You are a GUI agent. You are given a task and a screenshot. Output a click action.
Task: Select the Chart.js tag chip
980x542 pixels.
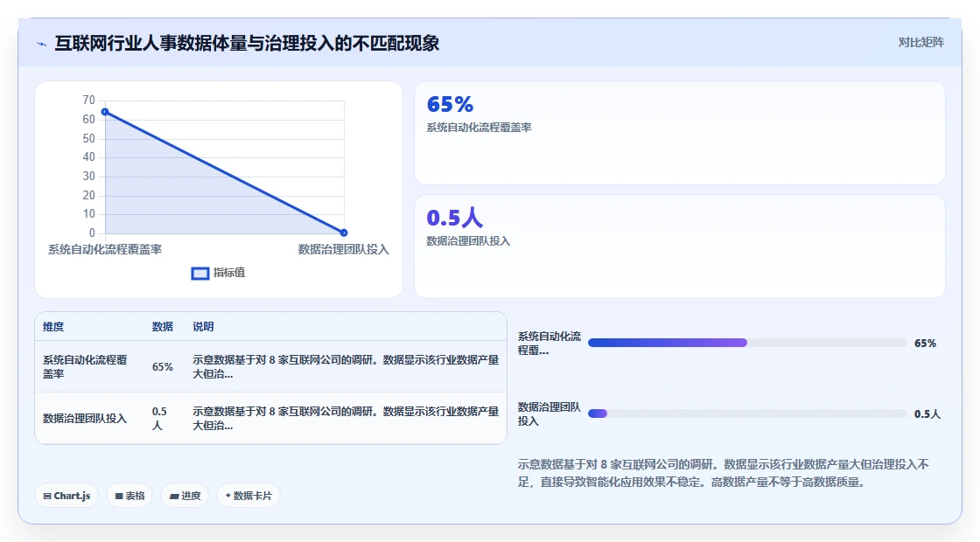coord(66,496)
